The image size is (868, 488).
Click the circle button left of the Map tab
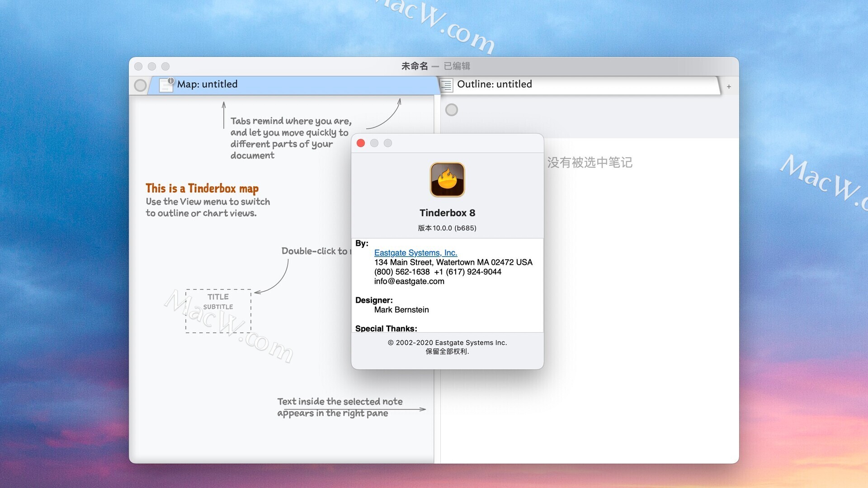140,85
